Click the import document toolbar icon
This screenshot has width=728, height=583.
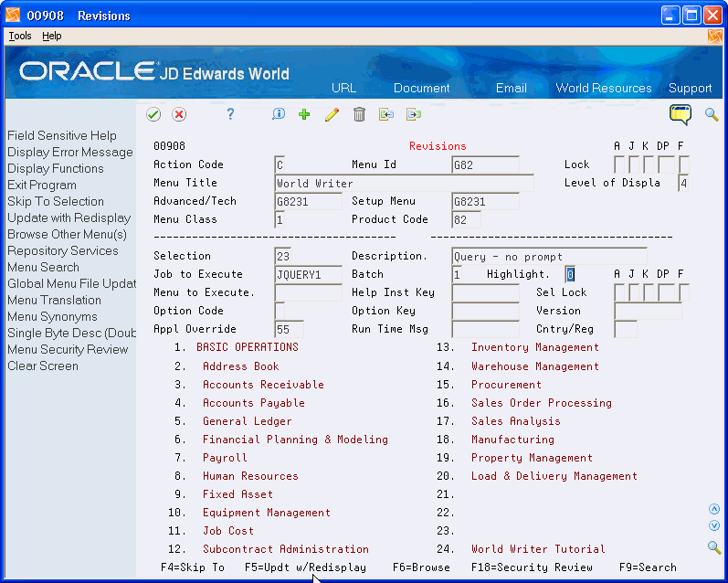coord(386,114)
